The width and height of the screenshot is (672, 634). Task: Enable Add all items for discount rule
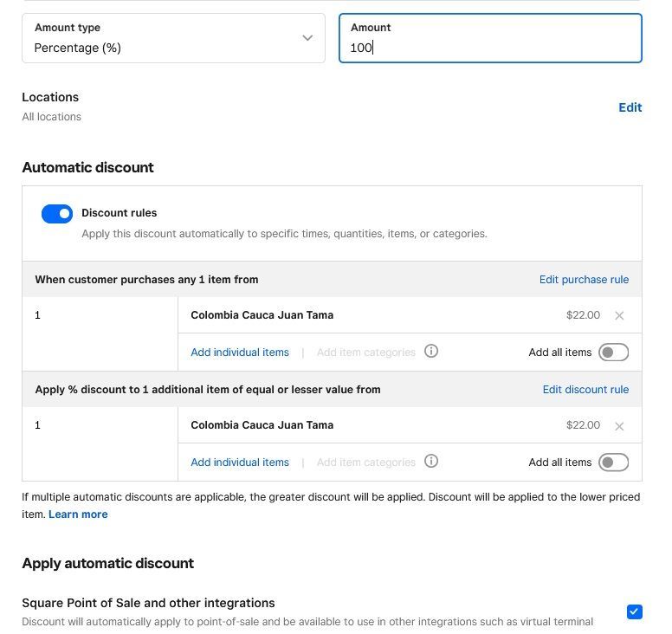tap(613, 463)
